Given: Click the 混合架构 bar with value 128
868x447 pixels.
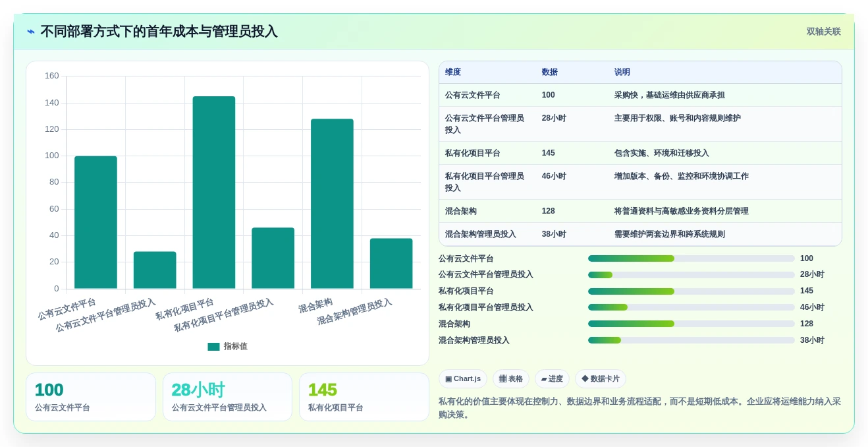Looking at the screenshot, I should point(332,204).
